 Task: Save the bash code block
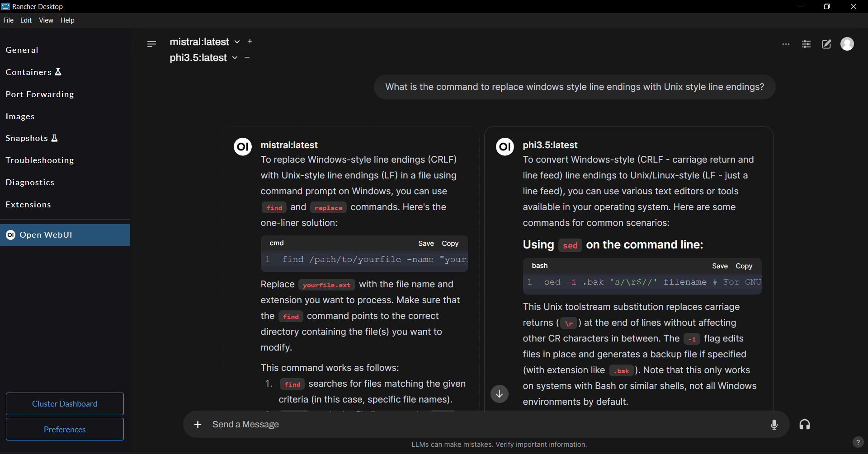720,266
